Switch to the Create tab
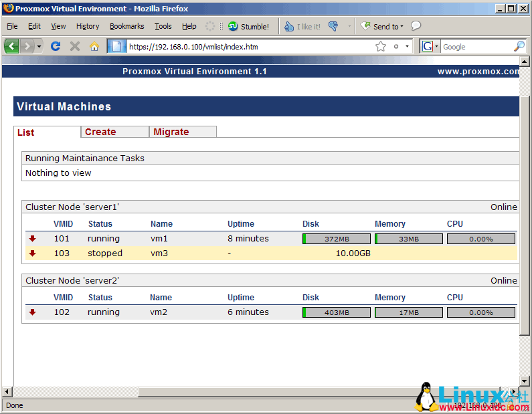This screenshot has width=532, height=414. (x=100, y=132)
